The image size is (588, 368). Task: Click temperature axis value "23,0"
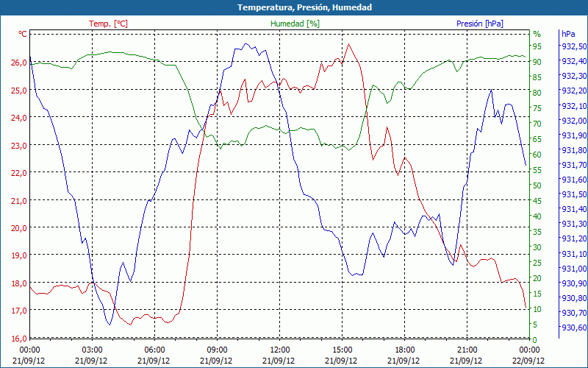[18, 145]
